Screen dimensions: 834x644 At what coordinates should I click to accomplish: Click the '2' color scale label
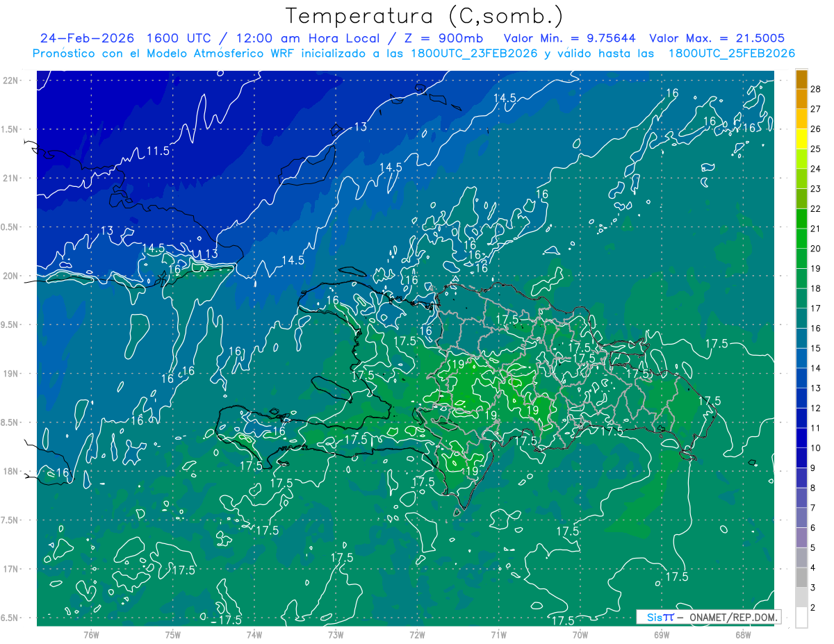[x=814, y=608]
